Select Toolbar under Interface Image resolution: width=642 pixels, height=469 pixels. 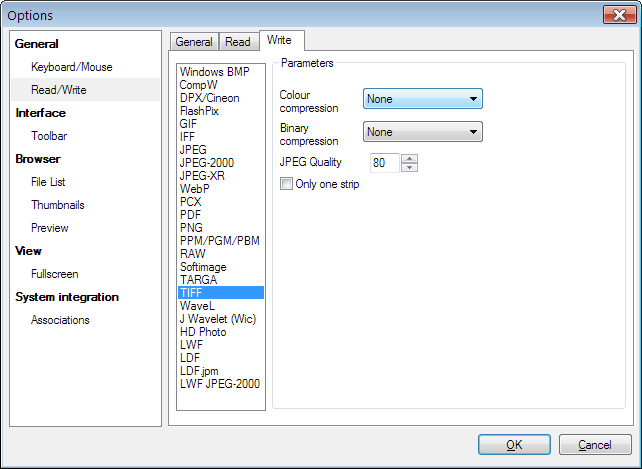(x=49, y=136)
